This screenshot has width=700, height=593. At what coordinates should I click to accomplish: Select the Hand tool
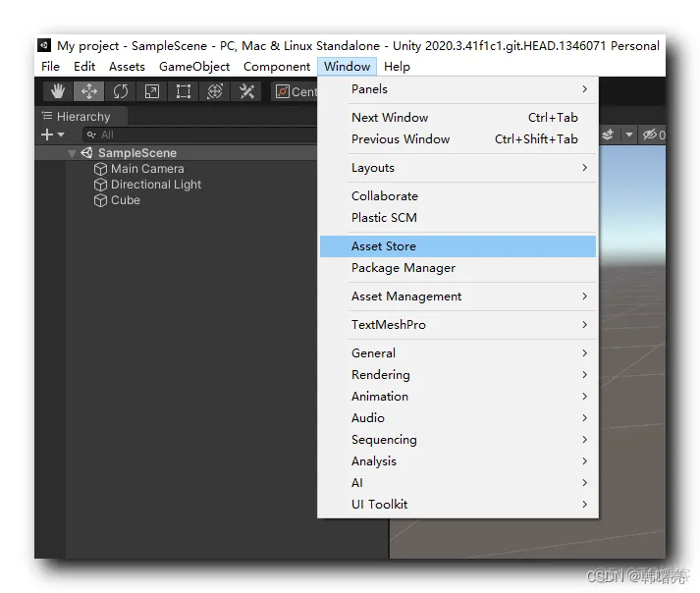(58, 91)
